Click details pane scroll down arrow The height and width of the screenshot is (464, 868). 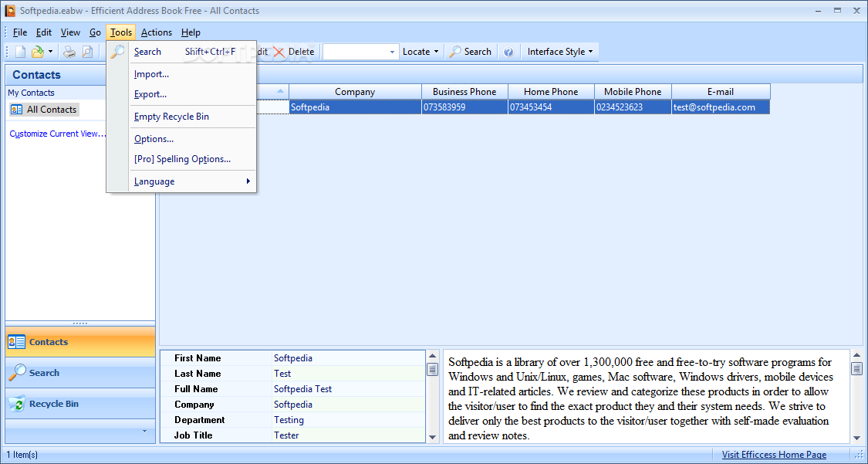click(432, 437)
